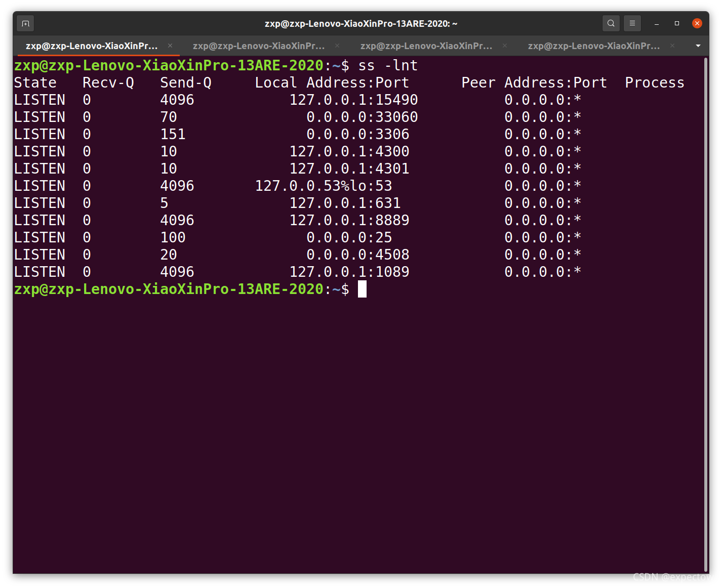Image resolution: width=722 pixels, height=588 pixels.
Task: Click the Send-Q value 100
Action: [x=173, y=237]
